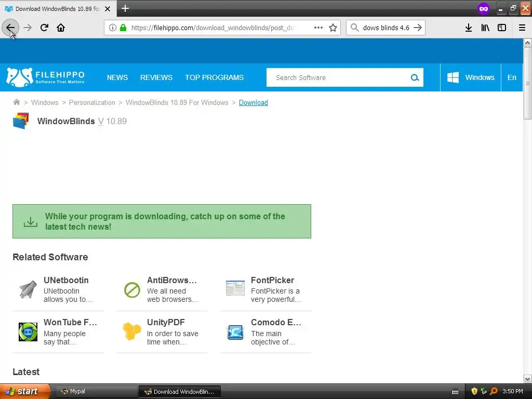Click the security shield tray icon
532x399 pixels.
pyautogui.click(x=474, y=391)
